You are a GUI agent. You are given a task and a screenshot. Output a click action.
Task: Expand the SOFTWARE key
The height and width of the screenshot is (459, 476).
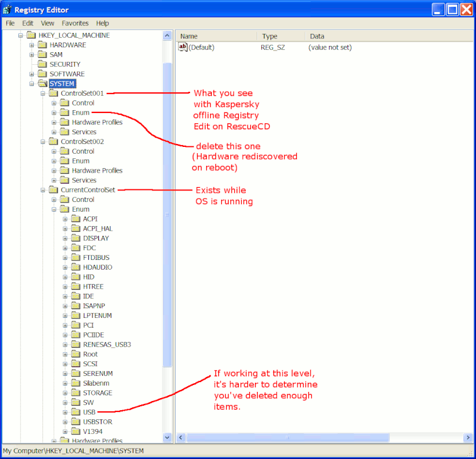32,74
